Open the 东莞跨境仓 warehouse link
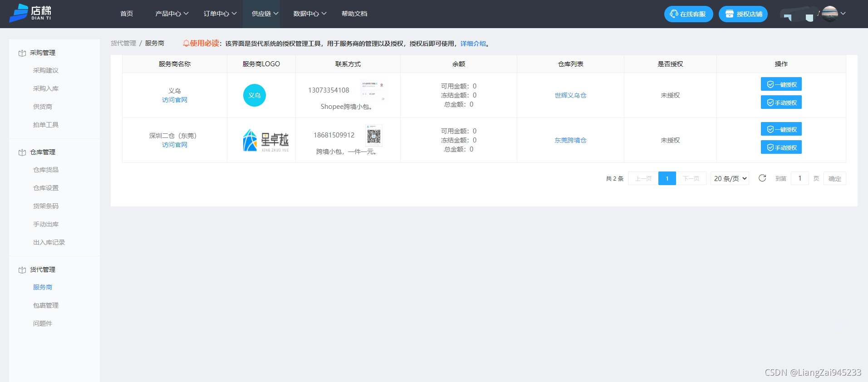Image resolution: width=868 pixels, height=382 pixels. [570, 140]
